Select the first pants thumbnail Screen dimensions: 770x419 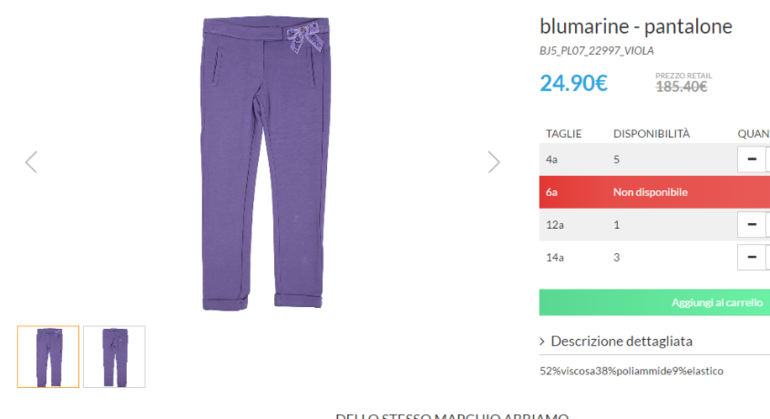[x=48, y=357]
